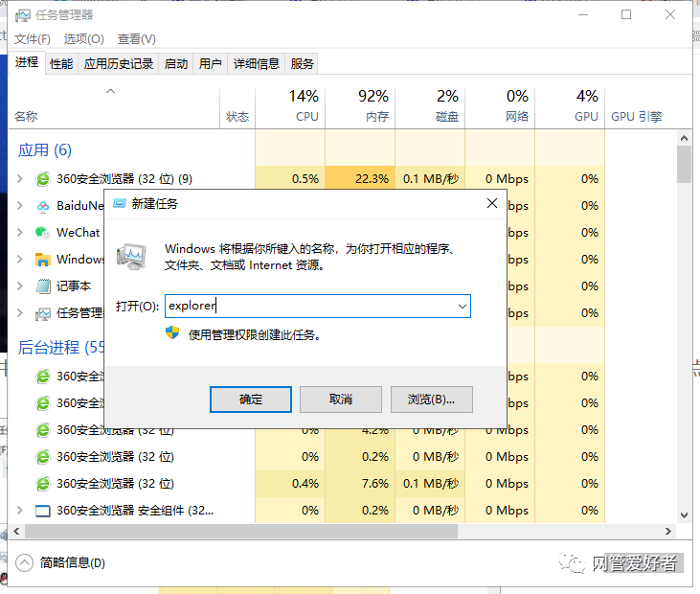Viewport: 700px width, 594px height.
Task: Sort by the 名称 column header
Action: point(114,107)
